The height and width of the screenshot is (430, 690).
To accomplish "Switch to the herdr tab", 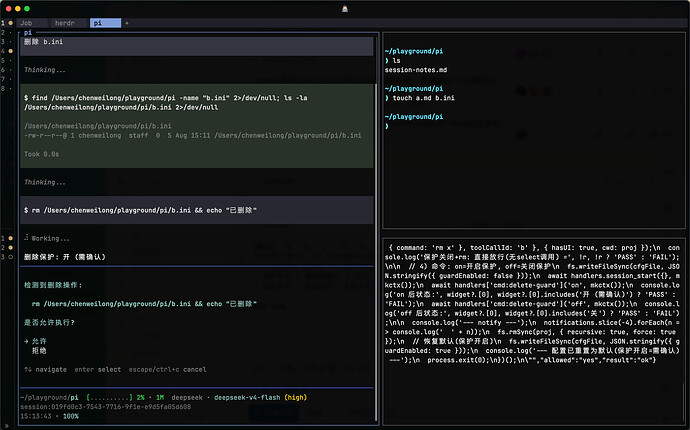I will [x=65, y=23].
